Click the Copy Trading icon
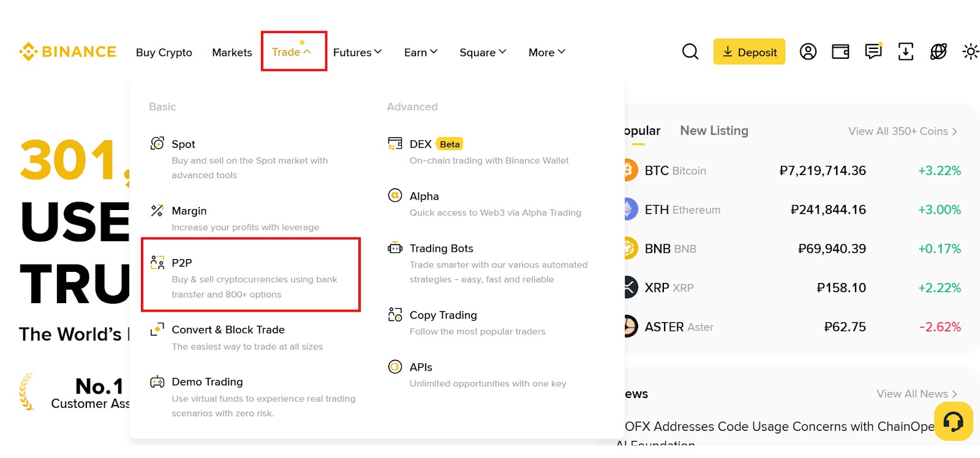Viewport: 980px width, 458px height. (x=395, y=315)
